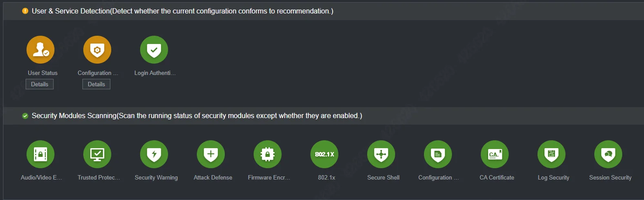Open the Session Security icon
This screenshot has width=644, height=200.
click(x=608, y=154)
